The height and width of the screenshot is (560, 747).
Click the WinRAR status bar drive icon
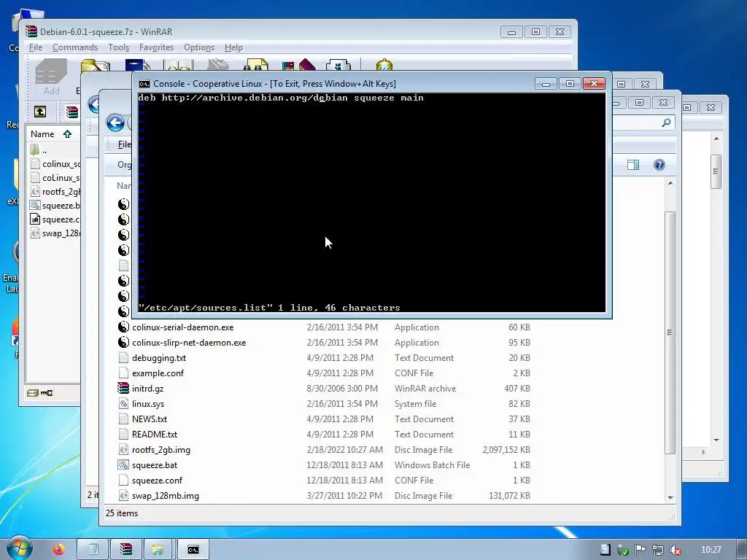tap(32, 393)
